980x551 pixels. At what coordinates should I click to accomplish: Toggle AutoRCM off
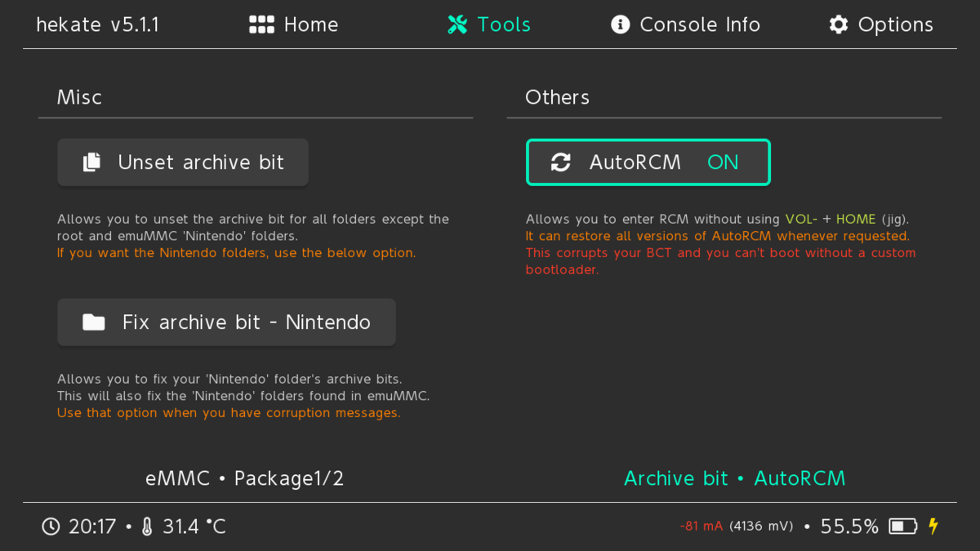648,162
